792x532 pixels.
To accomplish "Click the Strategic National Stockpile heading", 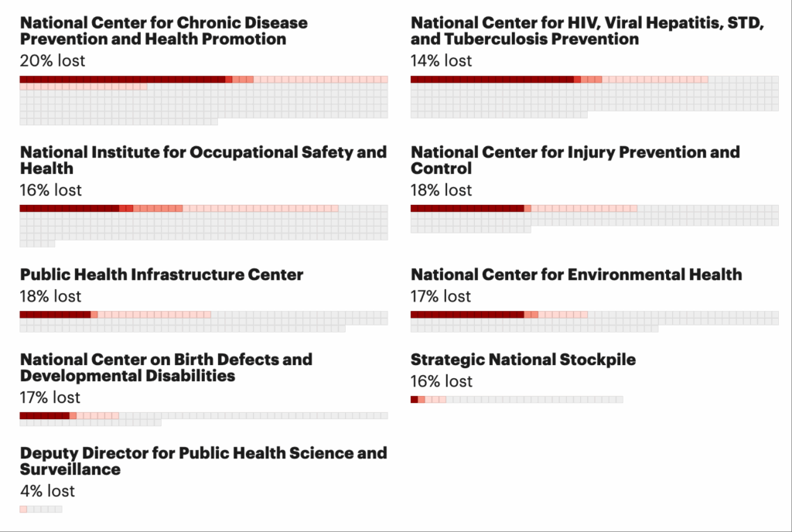I will coord(523,360).
